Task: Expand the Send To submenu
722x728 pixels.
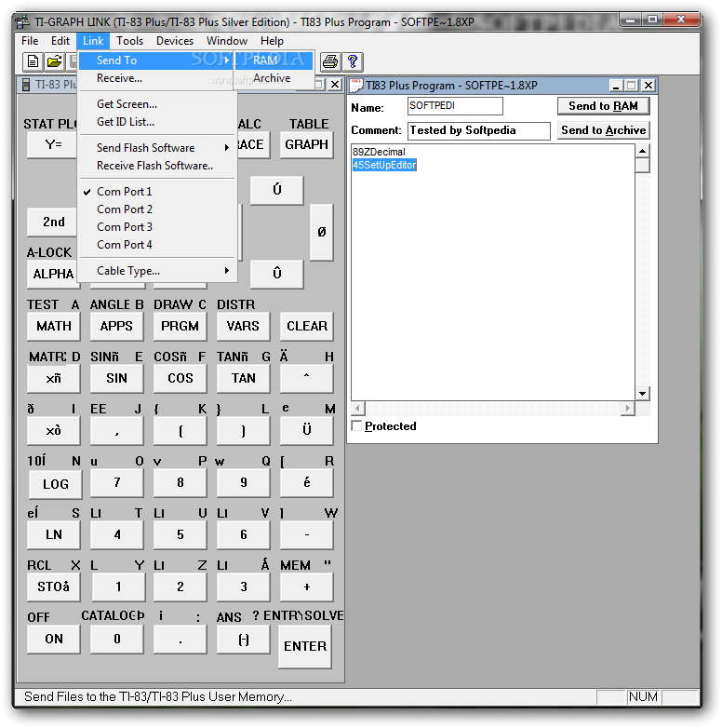Action: (156, 61)
